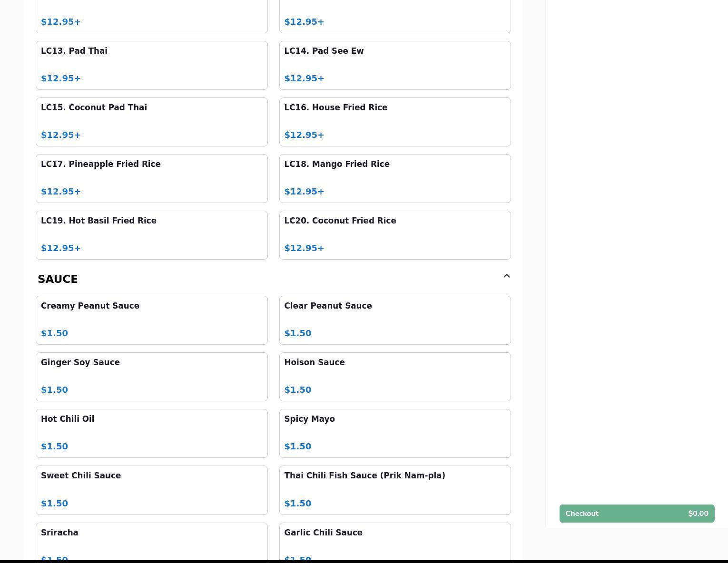Viewport: 728px width, 563px height.
Task: Add Creamy Peanut Sauce
Action: click(x=151, y=320)
